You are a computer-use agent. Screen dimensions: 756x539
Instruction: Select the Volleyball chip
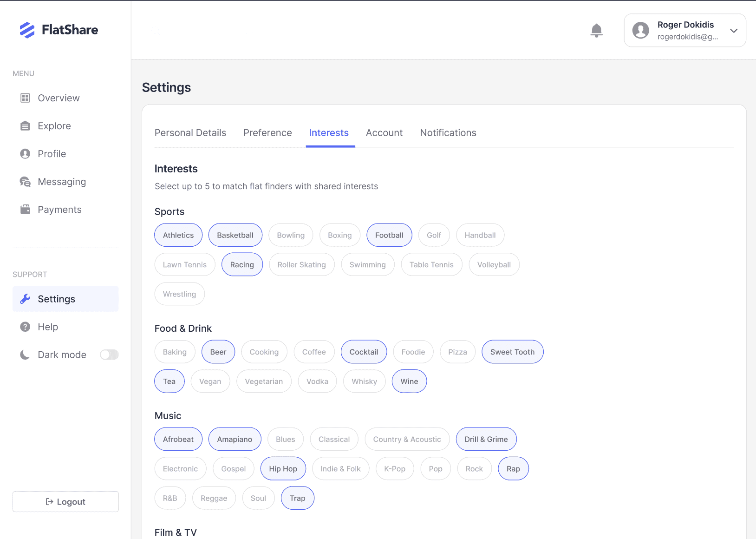click(494, 264)
